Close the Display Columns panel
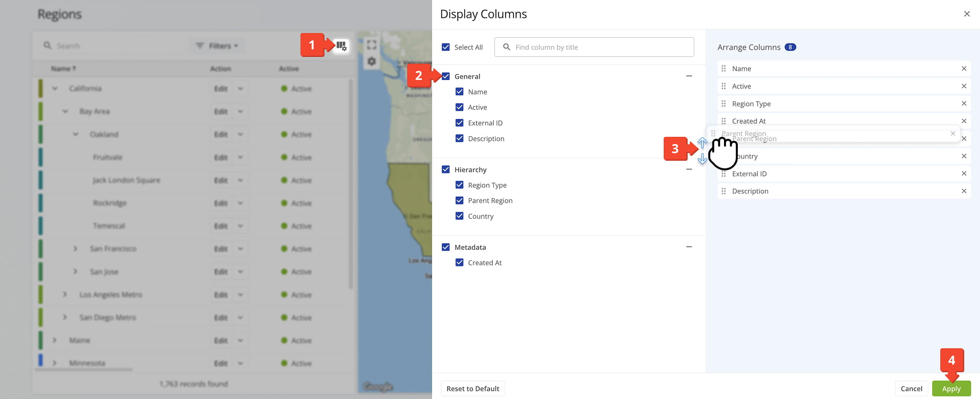The height and width of the screenshot is (399, 980). (x=967, y=14)
